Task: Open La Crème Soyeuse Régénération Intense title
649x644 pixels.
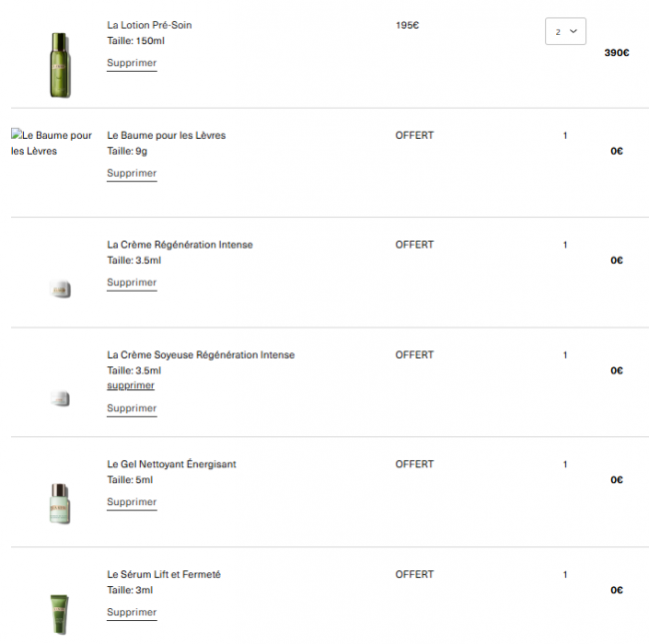Action: 201,354
